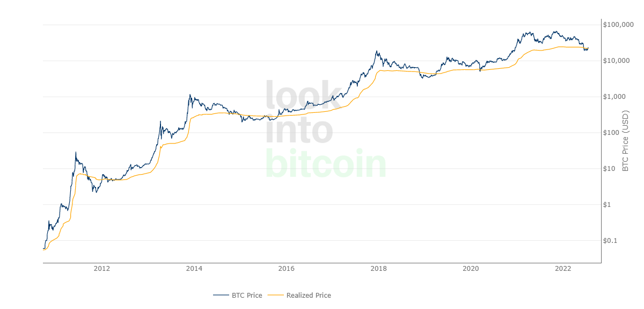Click the 2012 x-axis label
Screen dimensions: 644x309
click(101, 269)
